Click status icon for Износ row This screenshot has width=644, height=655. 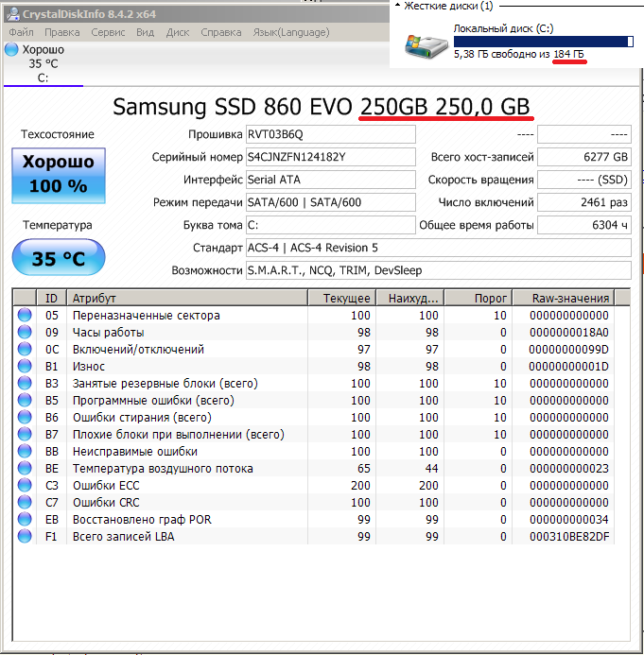coord(25,367)
